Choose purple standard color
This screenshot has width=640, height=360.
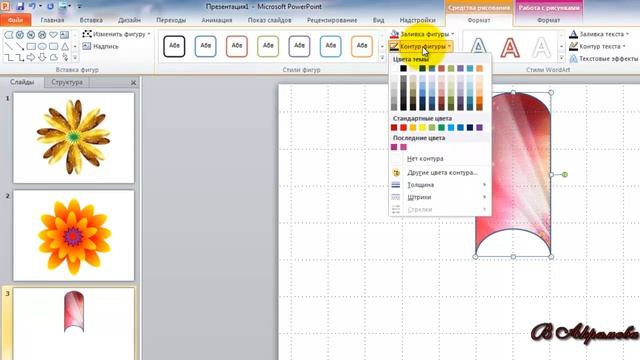point(480,128)
